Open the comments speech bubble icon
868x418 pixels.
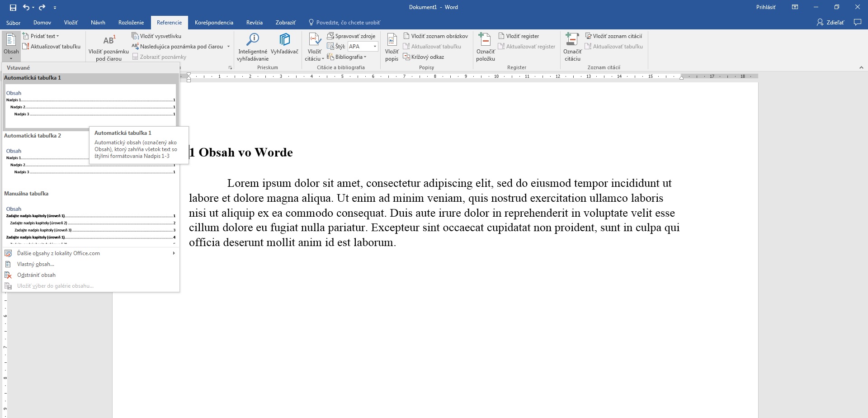[858, 22]
